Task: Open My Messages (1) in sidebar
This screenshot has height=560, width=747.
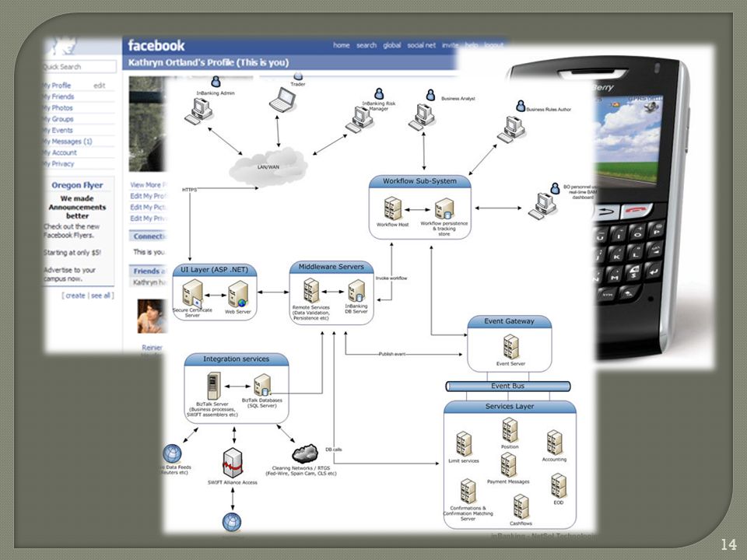Action: point(67,142)
